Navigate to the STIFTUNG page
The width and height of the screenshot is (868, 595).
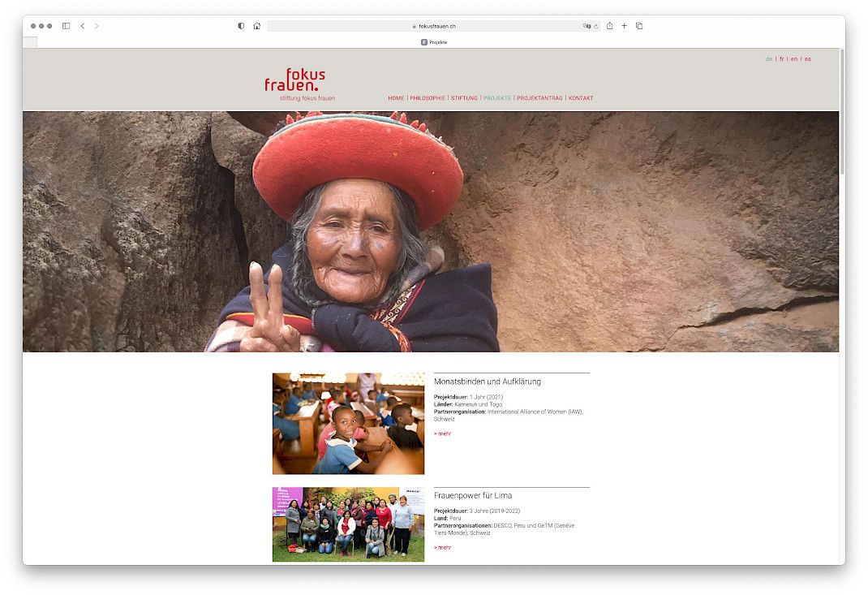464,98
